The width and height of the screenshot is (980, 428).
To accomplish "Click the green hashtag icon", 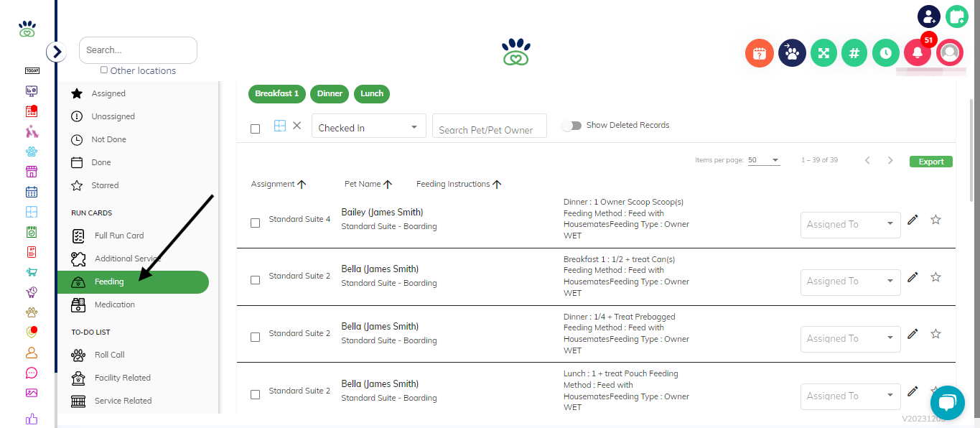I will [854, 53].
